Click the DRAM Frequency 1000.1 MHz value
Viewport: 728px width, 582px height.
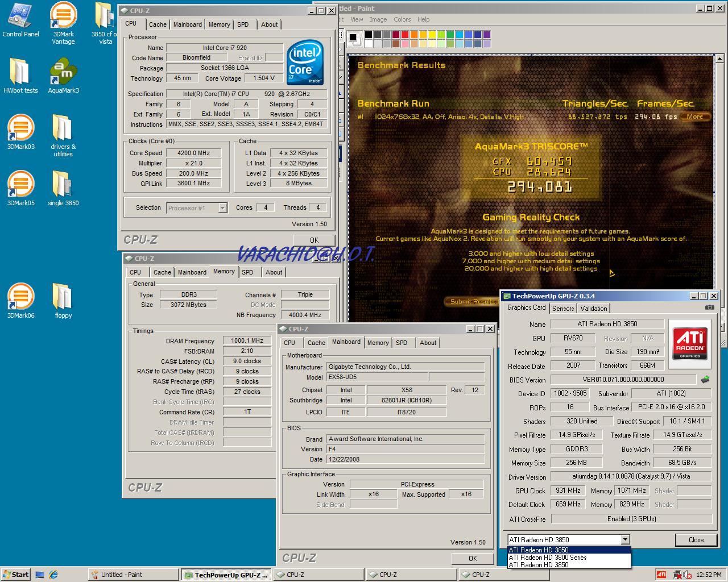pos(247,340)
